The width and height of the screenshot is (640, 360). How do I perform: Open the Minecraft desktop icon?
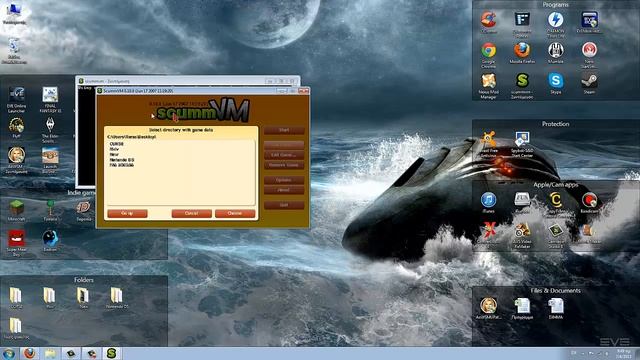tap(16, 211)
